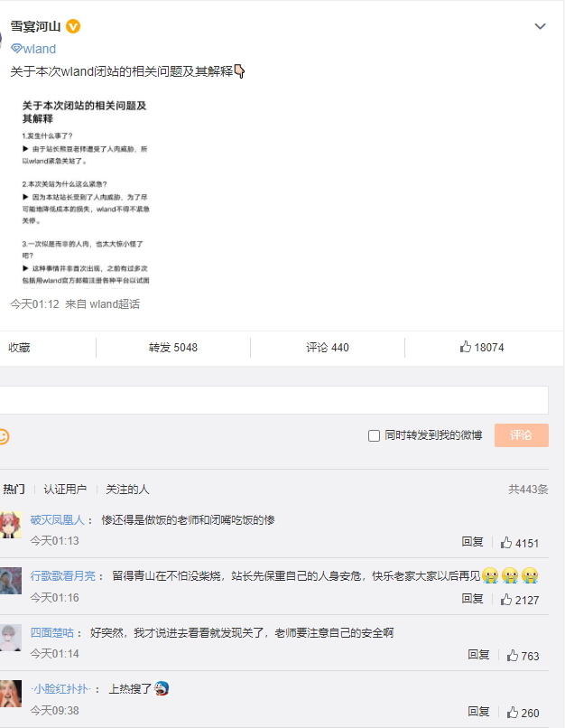Open author profile 雪宴河山
565x728 pixels.
[x=36, y=26]
